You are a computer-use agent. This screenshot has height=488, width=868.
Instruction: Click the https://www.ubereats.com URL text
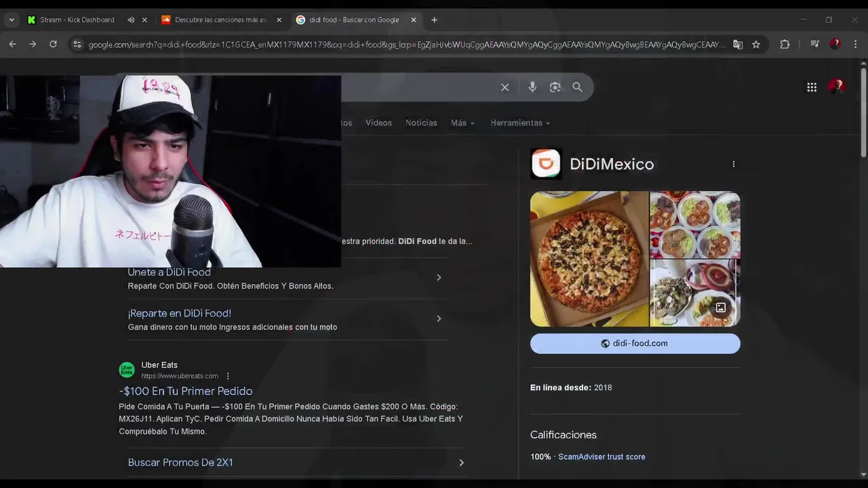tap(180, 376)
